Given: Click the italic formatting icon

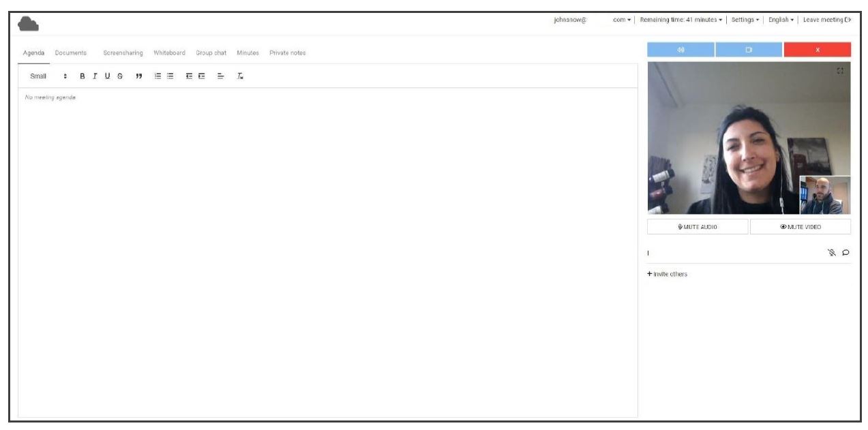Looking at the screenshot, I should (x=95, y=76).
